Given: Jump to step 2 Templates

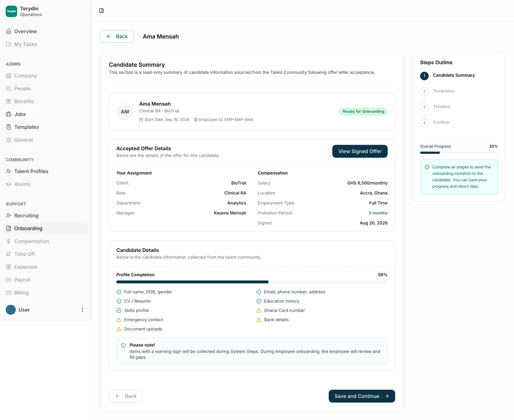Looking at the screenshot, I should (437, 91).
